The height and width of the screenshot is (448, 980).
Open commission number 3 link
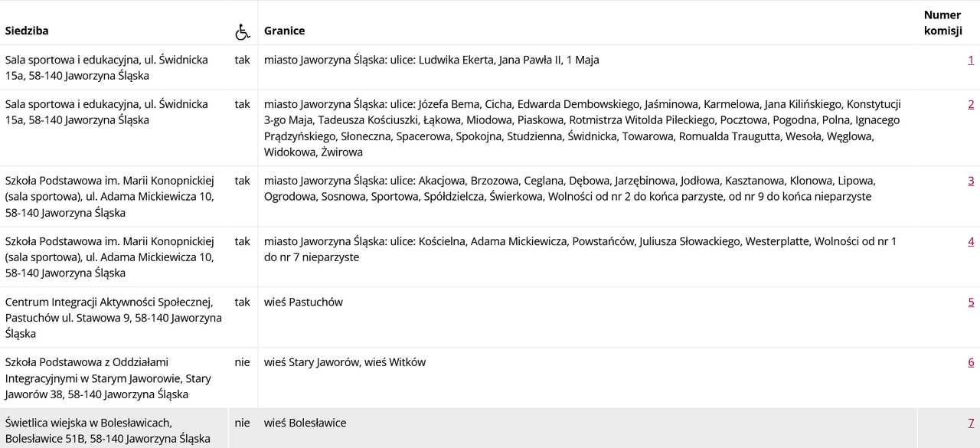tap(971, 181)
